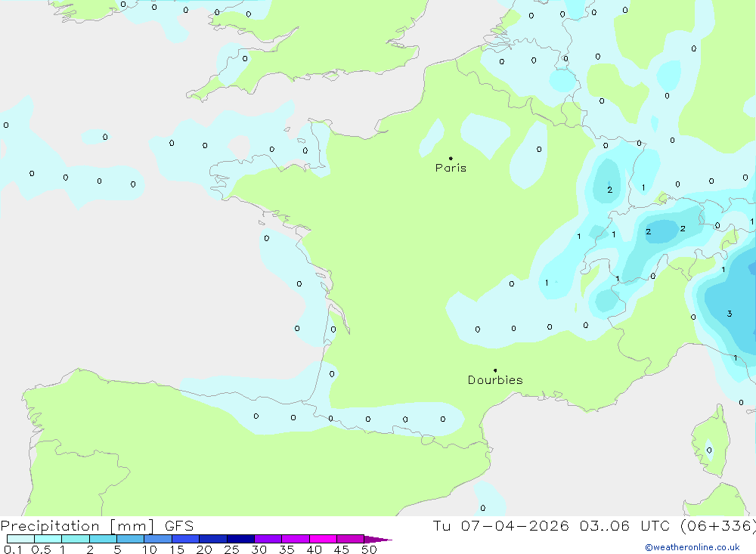Click the legend swatch between 0.1 and 0.5

click(x=20, y=539)
